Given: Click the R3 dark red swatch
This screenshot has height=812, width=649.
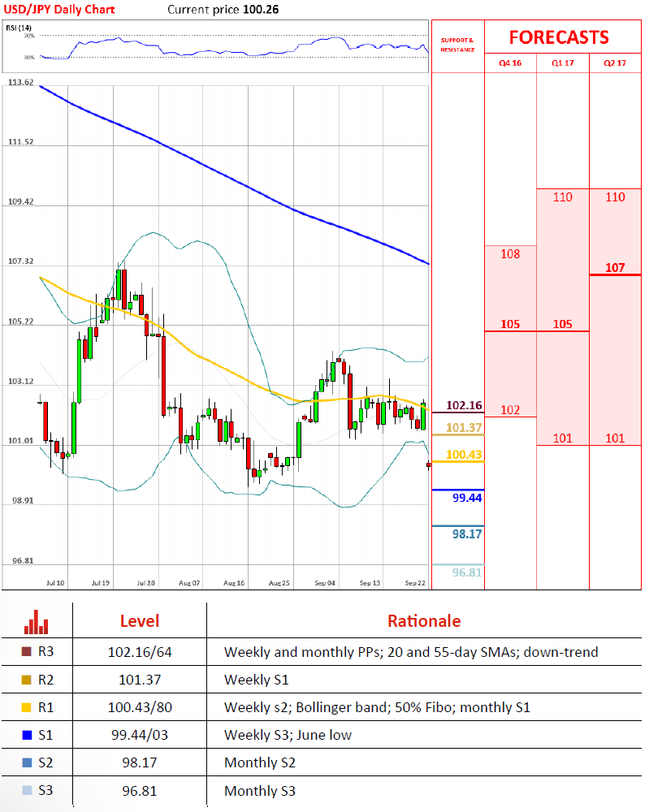Looking at the screenshot, I should pyautogui.click(x=27, y=651).
